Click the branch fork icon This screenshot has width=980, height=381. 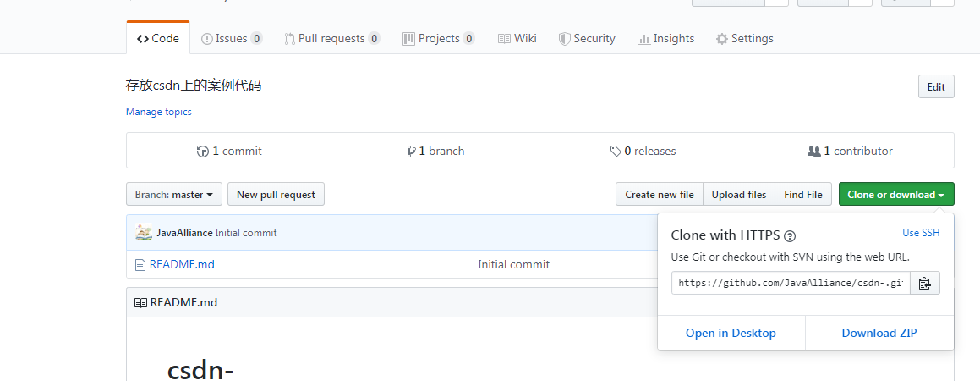tap(411, 152)
